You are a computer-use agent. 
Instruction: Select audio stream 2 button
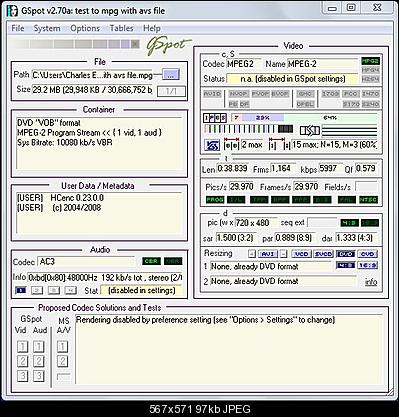click(37, 290)
